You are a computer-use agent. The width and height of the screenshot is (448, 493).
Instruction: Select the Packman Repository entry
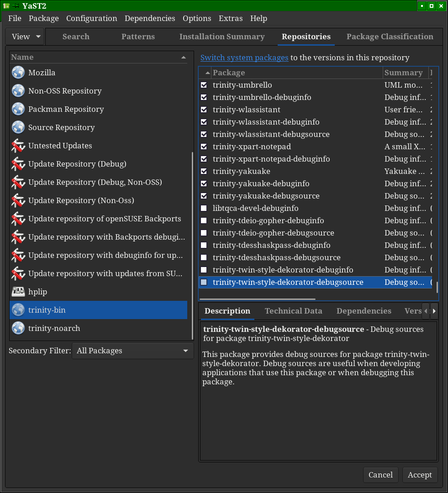tap(99, 109)
